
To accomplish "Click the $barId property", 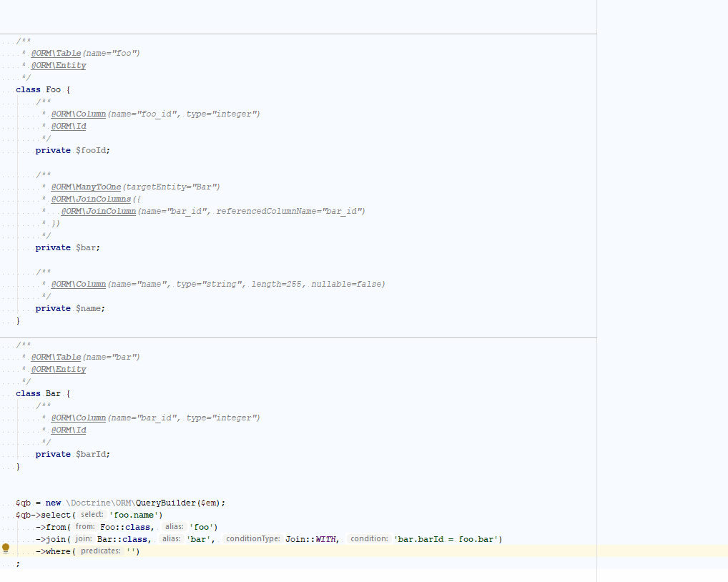I will coord(92,454).
